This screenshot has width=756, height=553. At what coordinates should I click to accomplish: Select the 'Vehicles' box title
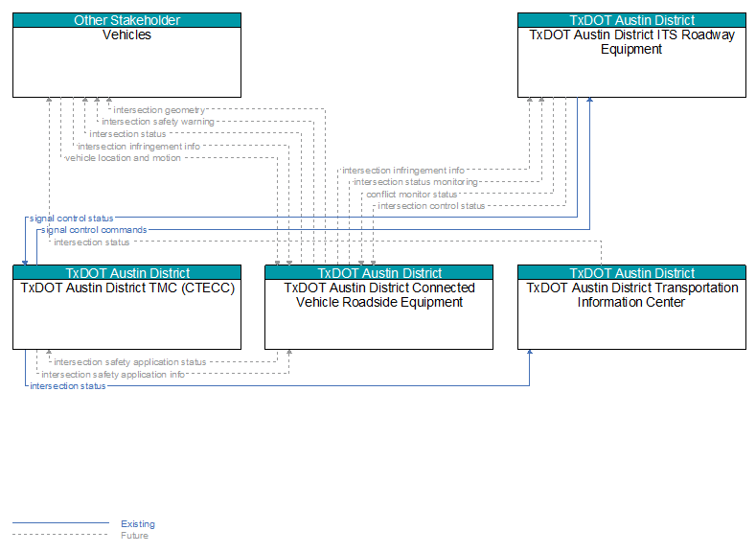point(126,35)
